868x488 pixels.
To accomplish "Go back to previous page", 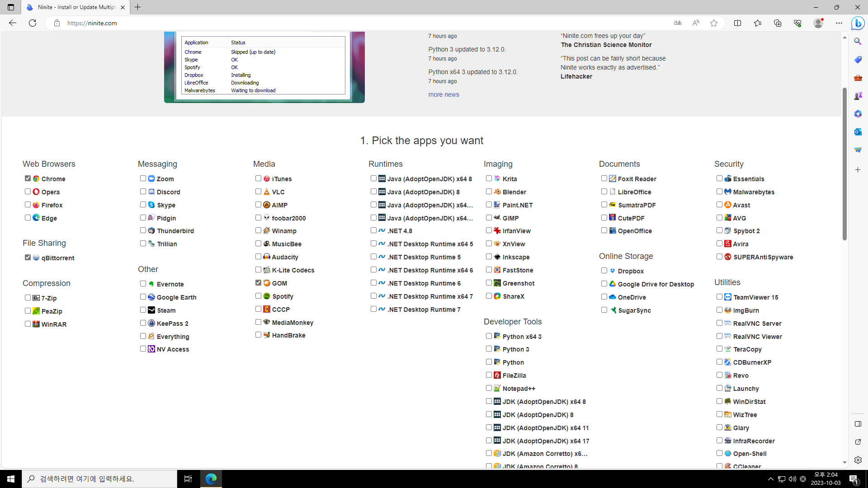I will (13, 23).
